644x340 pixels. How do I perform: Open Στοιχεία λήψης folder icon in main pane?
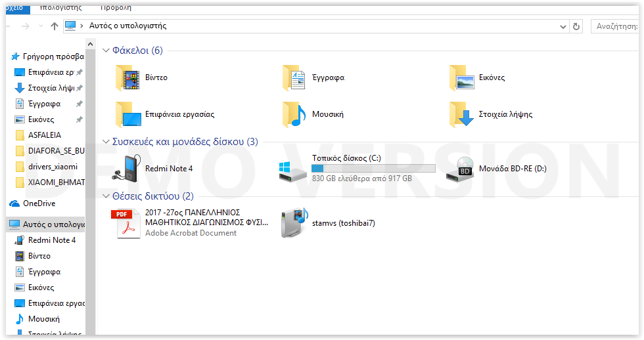pos(461,114)
